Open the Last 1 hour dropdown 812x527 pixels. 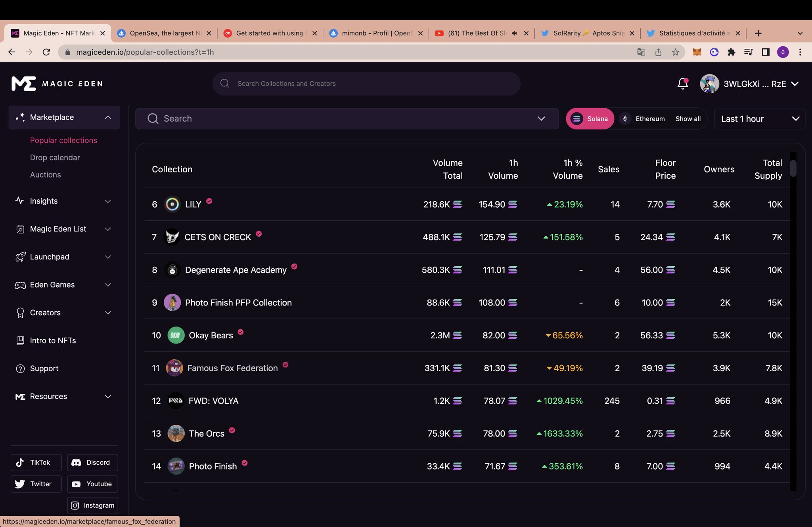[759, 118]
